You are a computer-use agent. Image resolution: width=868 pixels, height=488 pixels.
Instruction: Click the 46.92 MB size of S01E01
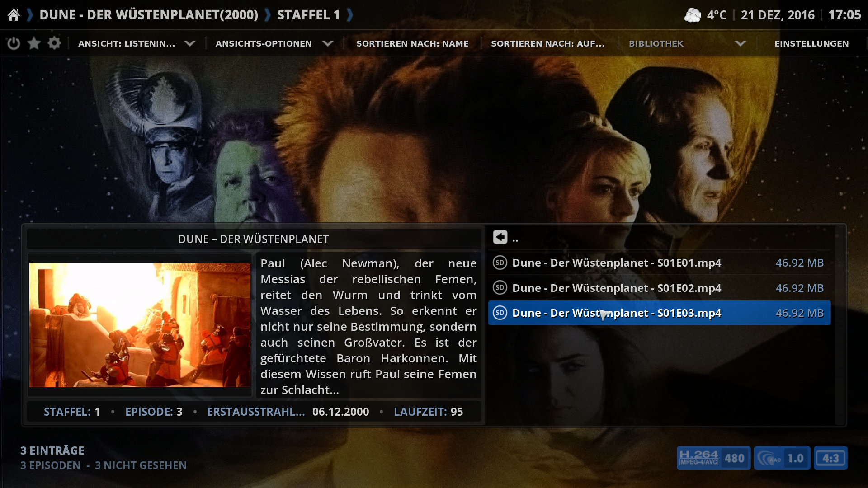coord(799,263)
